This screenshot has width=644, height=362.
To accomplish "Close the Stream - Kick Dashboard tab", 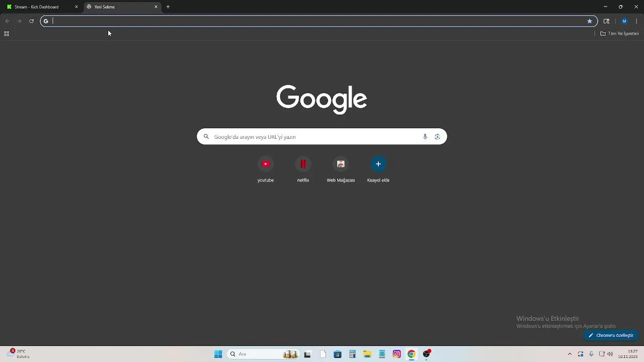I will point(76,7).
